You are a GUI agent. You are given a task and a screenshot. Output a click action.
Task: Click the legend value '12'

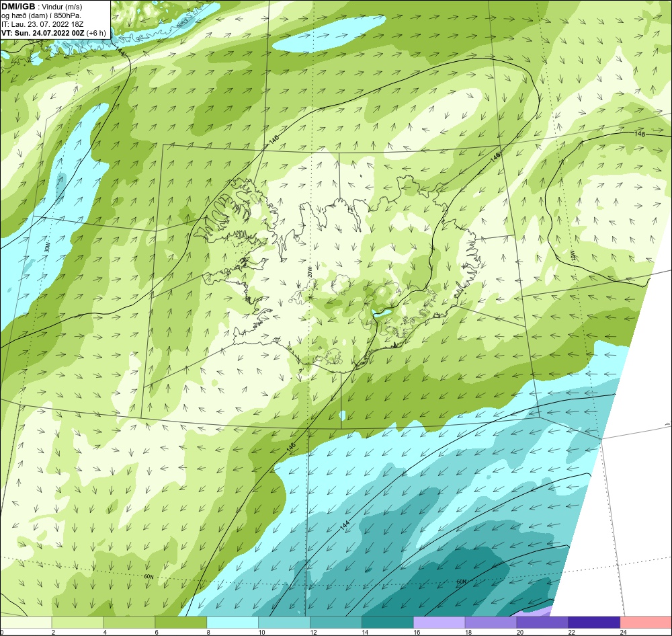tap(313, 632)
